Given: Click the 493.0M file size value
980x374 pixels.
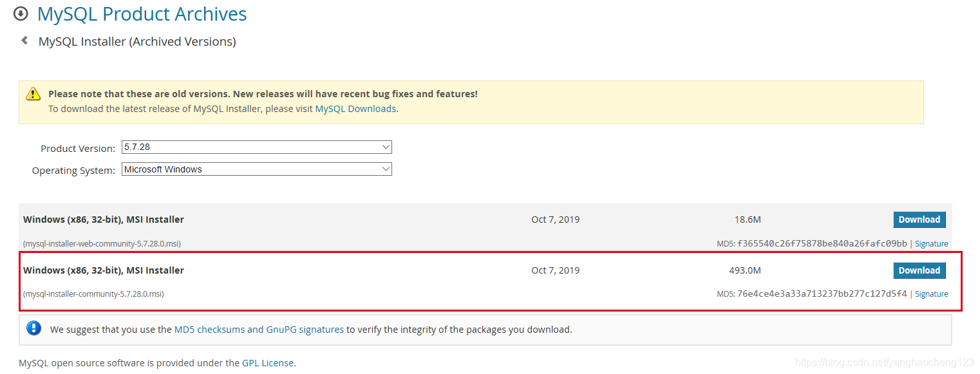Looking at the screenshot, I should click(744, 270).
